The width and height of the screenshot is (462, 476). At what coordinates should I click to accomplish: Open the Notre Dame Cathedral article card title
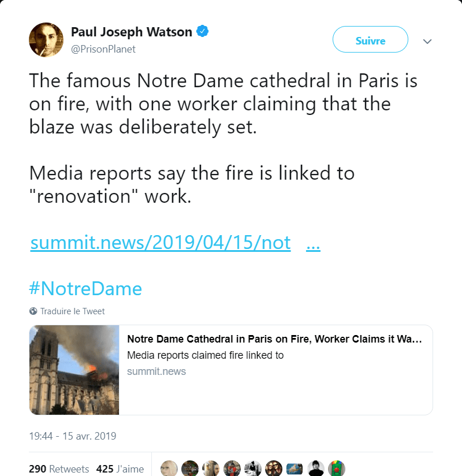coord(274,339)
